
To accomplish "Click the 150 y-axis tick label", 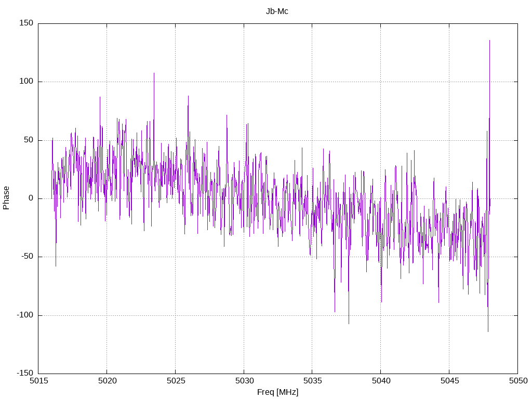I will tap(27, 23).
